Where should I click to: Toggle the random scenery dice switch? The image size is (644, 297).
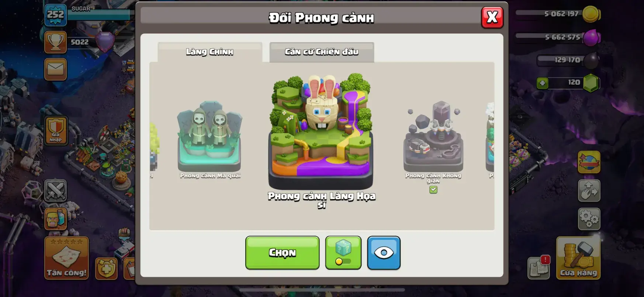coord(343,253)
